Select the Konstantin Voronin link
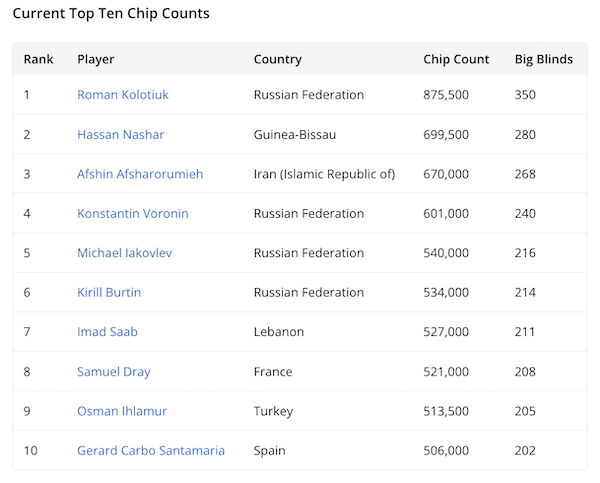 [x=132, y=214]
